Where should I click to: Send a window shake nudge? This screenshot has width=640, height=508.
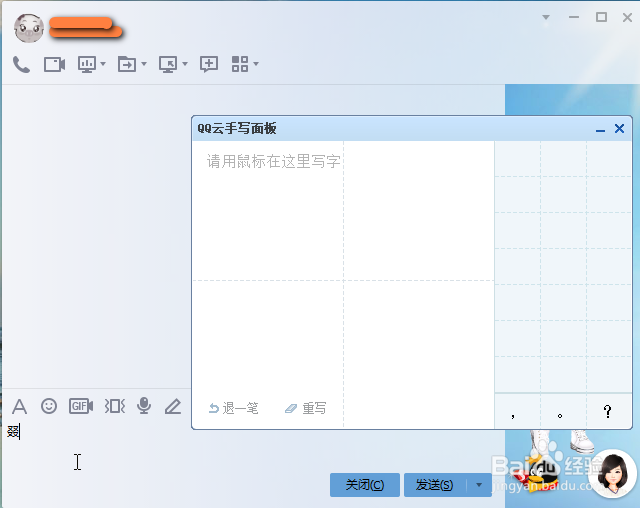[x=115, y=406]
